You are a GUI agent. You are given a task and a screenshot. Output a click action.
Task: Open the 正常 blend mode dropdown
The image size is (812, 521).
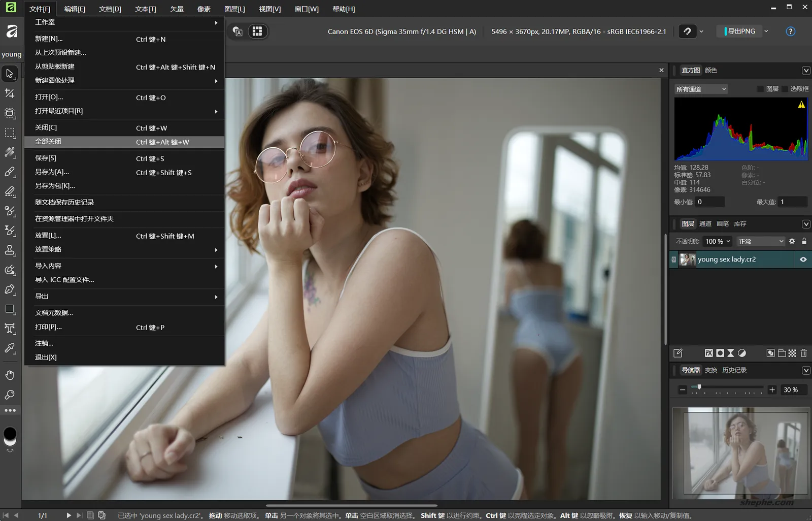(x=760, y=242)
